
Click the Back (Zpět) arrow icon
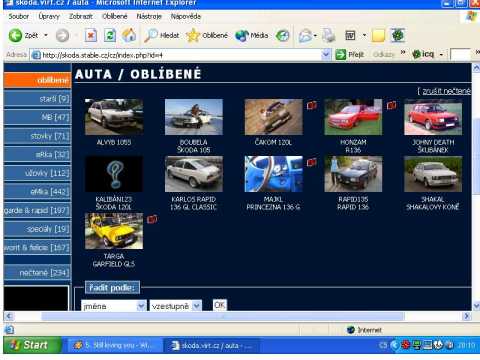(x=15, y=35)
